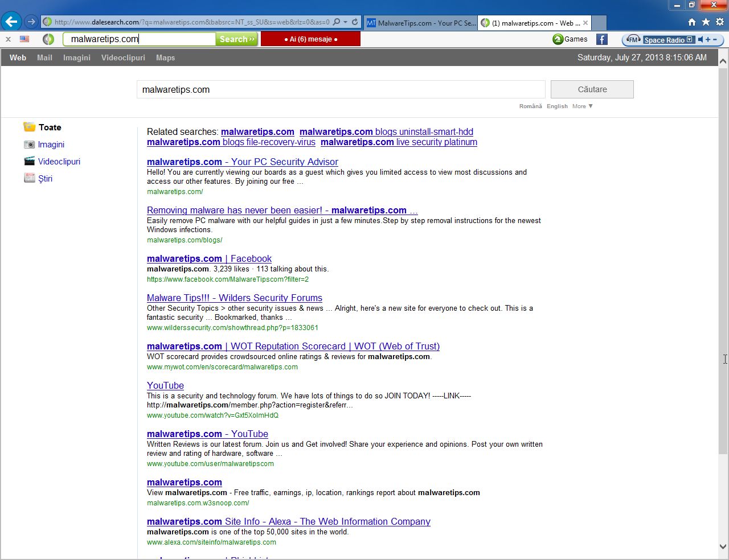Click the Imagini camera icon in sidebar
The height and width of the screenshot is (560, 729).
pos(30,145)
